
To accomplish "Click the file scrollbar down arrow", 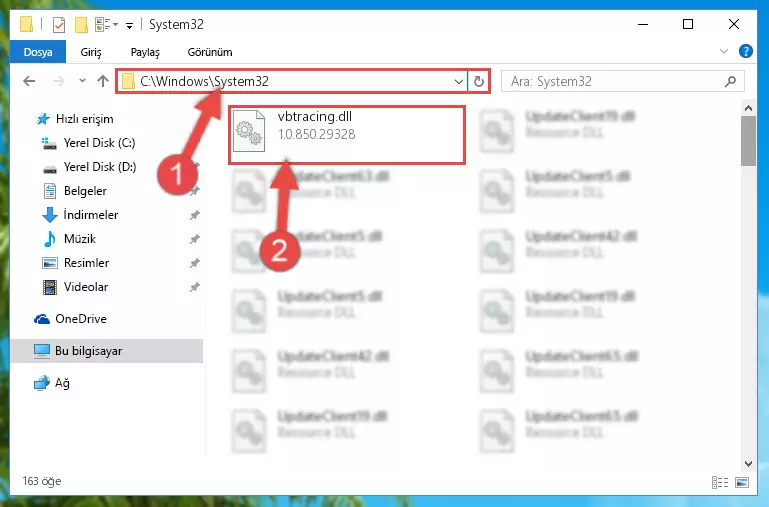I will (748, 463).
